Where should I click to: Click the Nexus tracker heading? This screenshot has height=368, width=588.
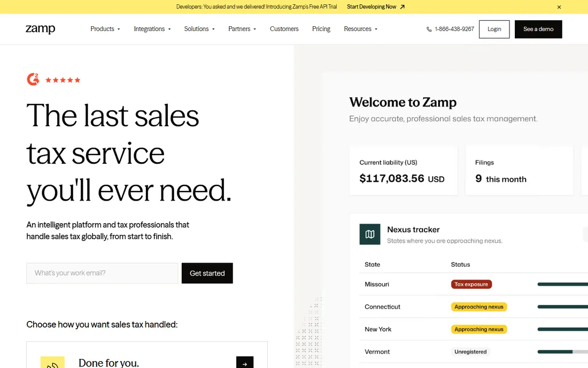413,229
